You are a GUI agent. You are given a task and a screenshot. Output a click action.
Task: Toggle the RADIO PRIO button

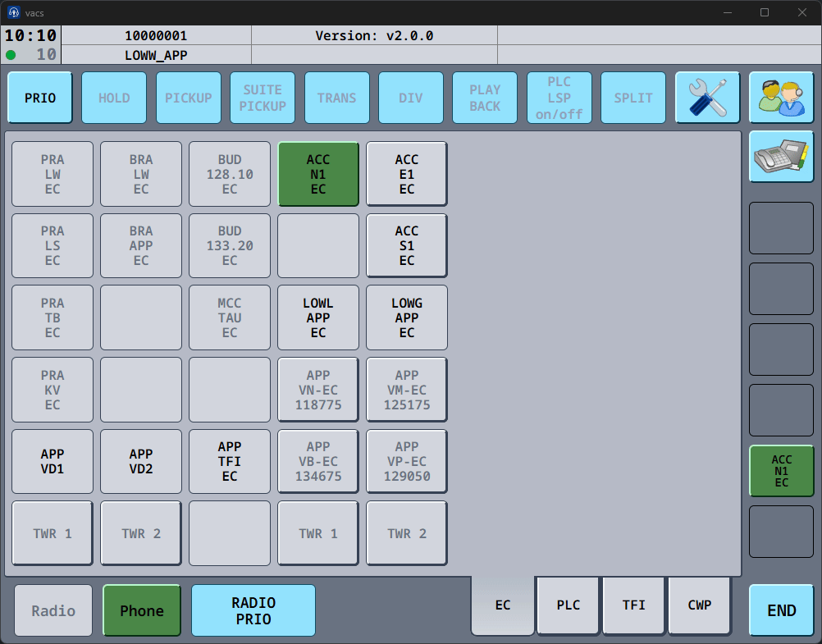click(x=253, y=610)
